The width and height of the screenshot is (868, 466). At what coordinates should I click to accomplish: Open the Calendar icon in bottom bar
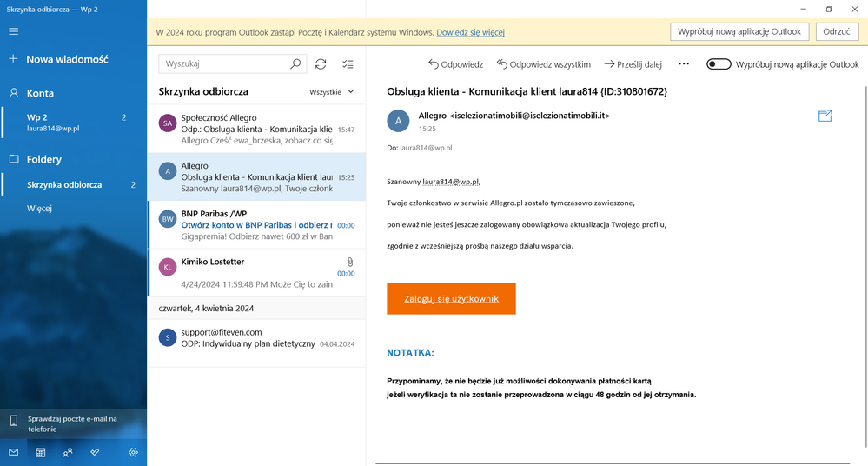coord(41,452)
